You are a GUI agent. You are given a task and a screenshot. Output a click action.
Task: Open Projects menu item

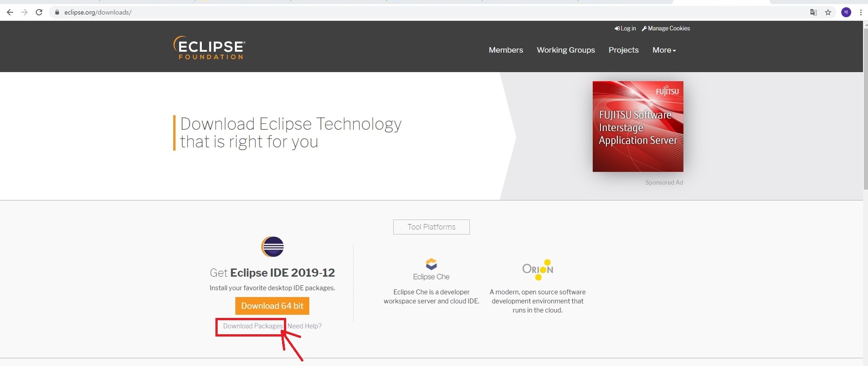(x=624, y=50)
